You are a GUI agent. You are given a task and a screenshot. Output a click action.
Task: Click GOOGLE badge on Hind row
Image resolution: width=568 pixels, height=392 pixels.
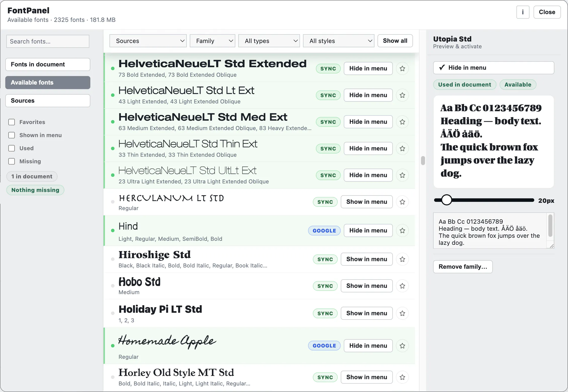coord(324,230)
